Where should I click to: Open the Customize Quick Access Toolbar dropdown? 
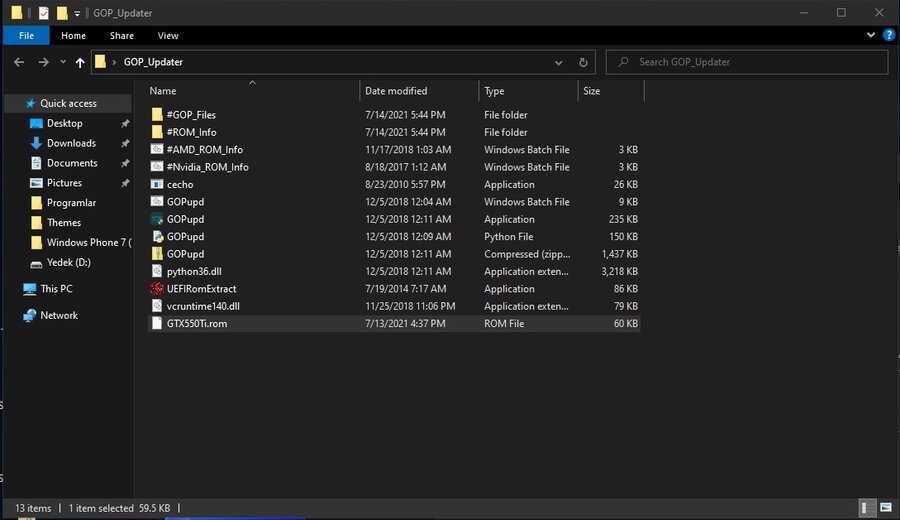point(78,13)
